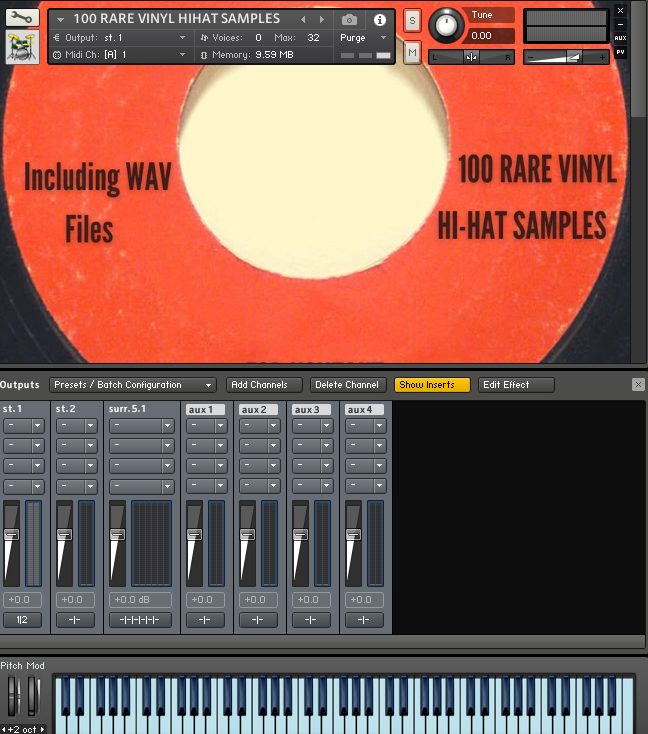Close the Outputs panel with X icon

click(x=638, y=385)
